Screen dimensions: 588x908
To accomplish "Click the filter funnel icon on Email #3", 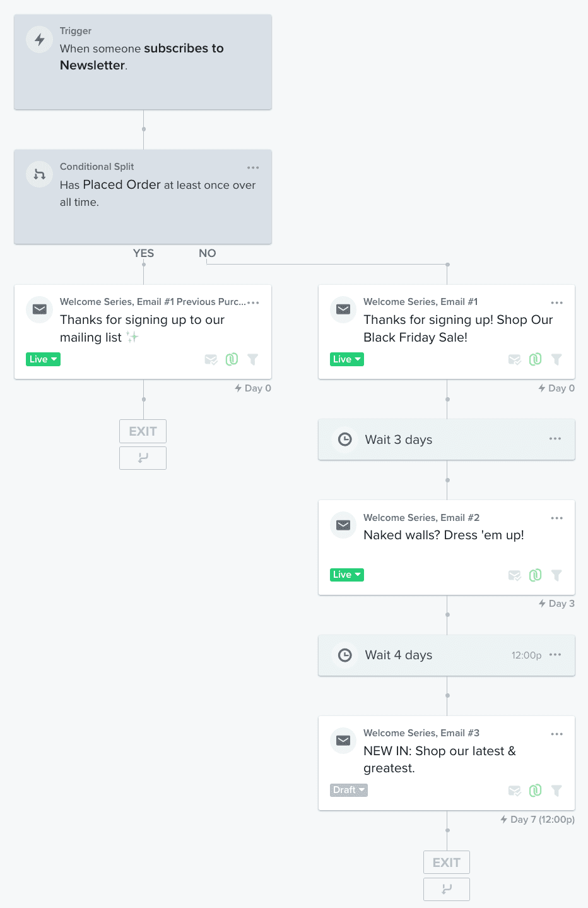I will click(x=556, y=791).
